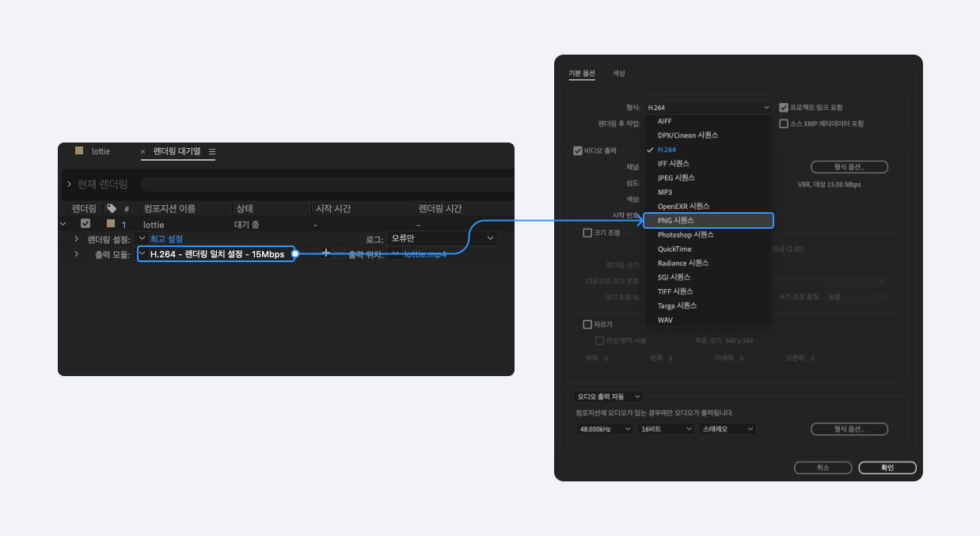980x536 pixels.
Task: Choose DPX/Cineon 시퀀스 format
Action: pyautogui.click(x=708, y=135)
